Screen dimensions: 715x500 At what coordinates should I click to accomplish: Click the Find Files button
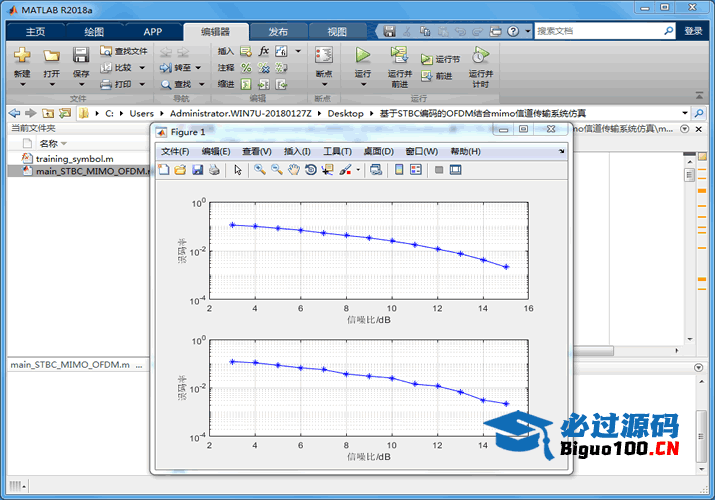coord(124,51)
